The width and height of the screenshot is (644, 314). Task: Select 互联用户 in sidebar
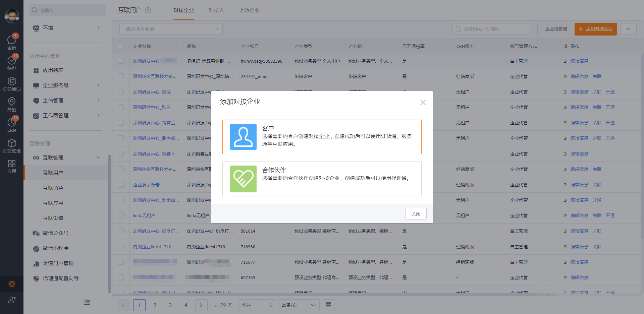click(x=65, y=173)
